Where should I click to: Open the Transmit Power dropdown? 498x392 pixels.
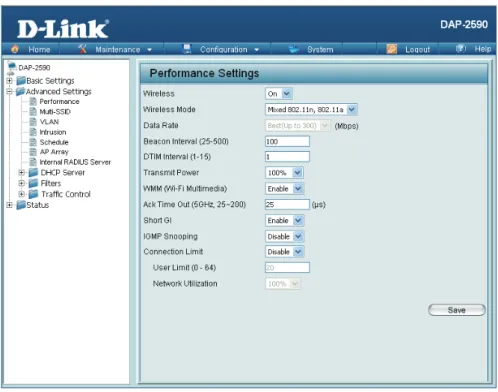tap(284, 173)
